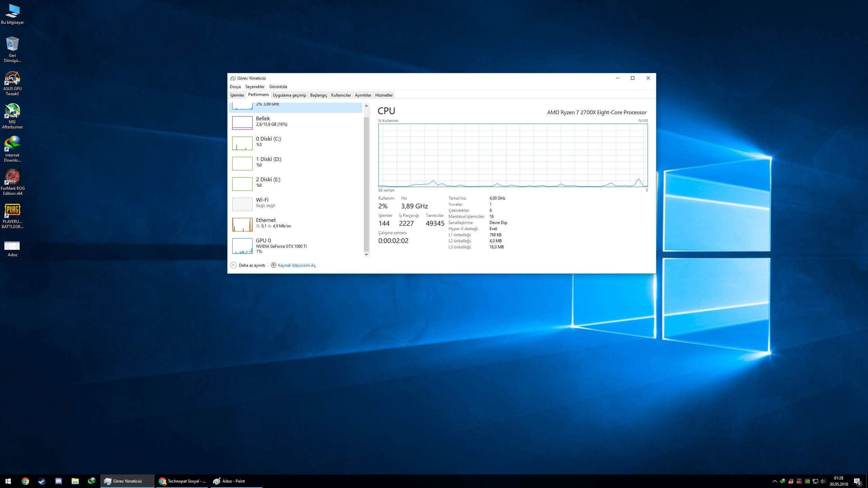Click the 3,89 GHz speed value

pos(414,206)
